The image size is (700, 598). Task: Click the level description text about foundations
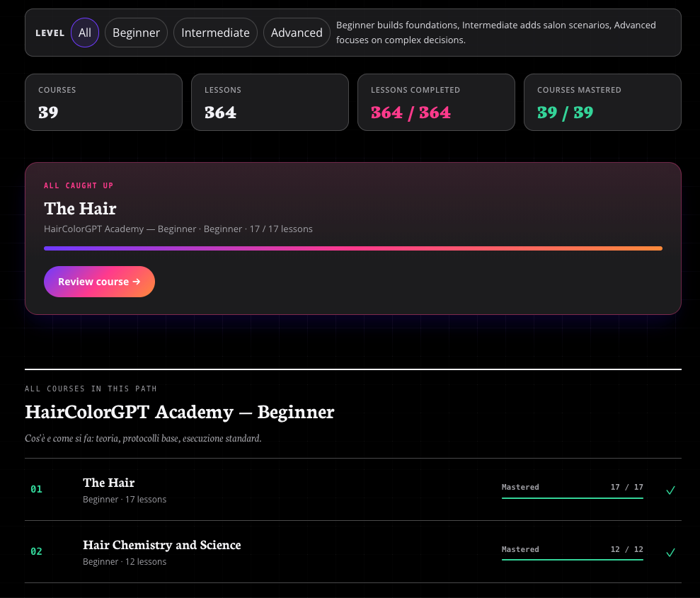[495, 33]
